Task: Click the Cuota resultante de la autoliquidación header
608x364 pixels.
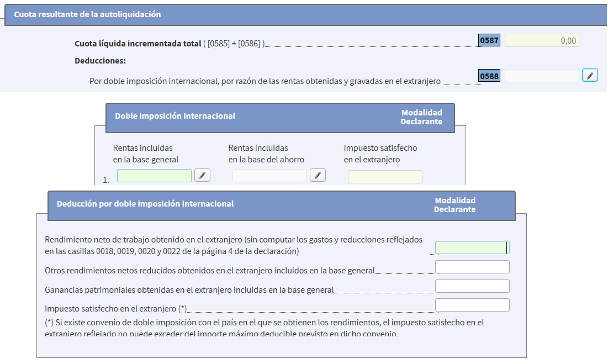Action: pos(87,14)
